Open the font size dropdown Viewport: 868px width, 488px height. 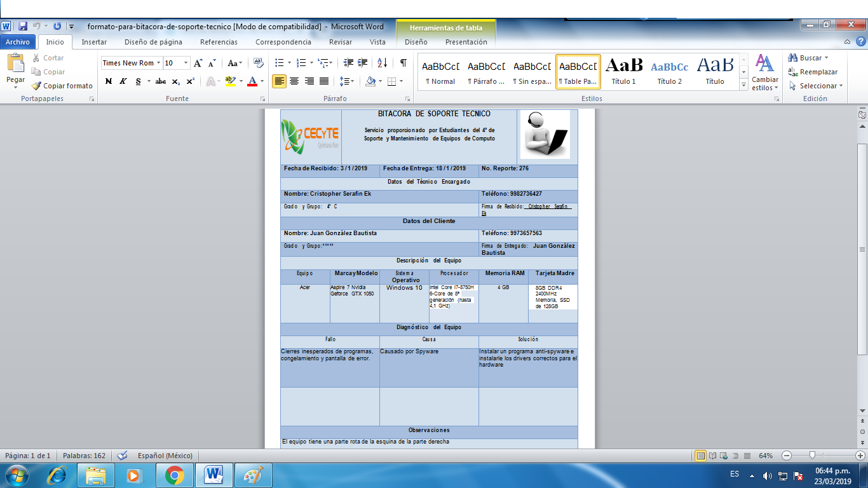coord(186,63)
